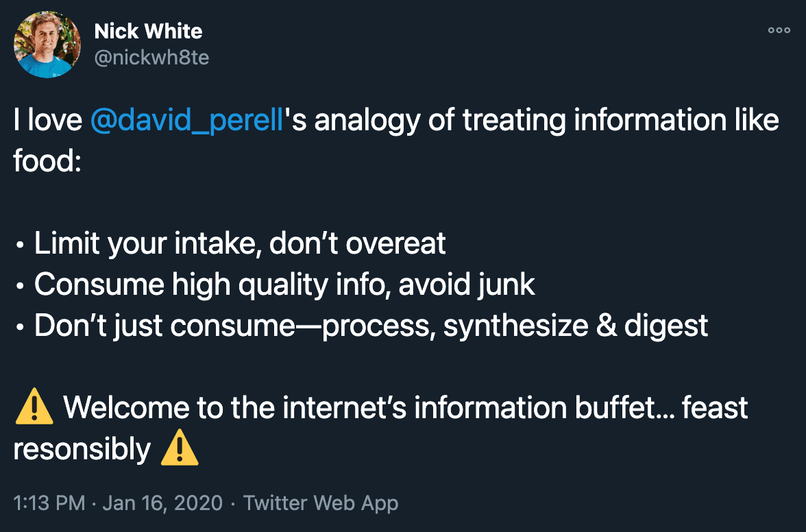Click the bullet dot before "Limit your intake"
This screenshot has height=532, width=806.
(x=19, y=244)
